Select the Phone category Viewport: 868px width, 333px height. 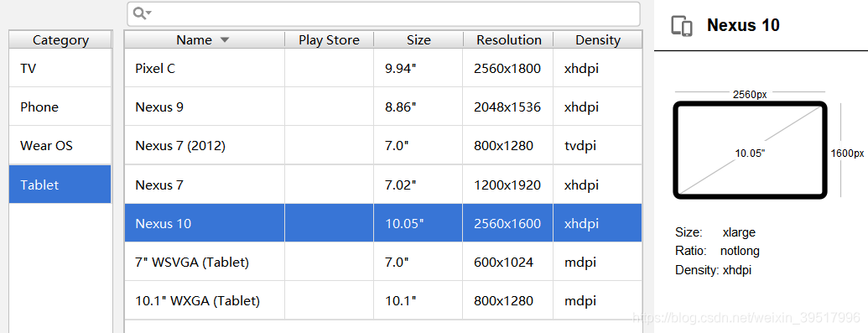[60, 107]
